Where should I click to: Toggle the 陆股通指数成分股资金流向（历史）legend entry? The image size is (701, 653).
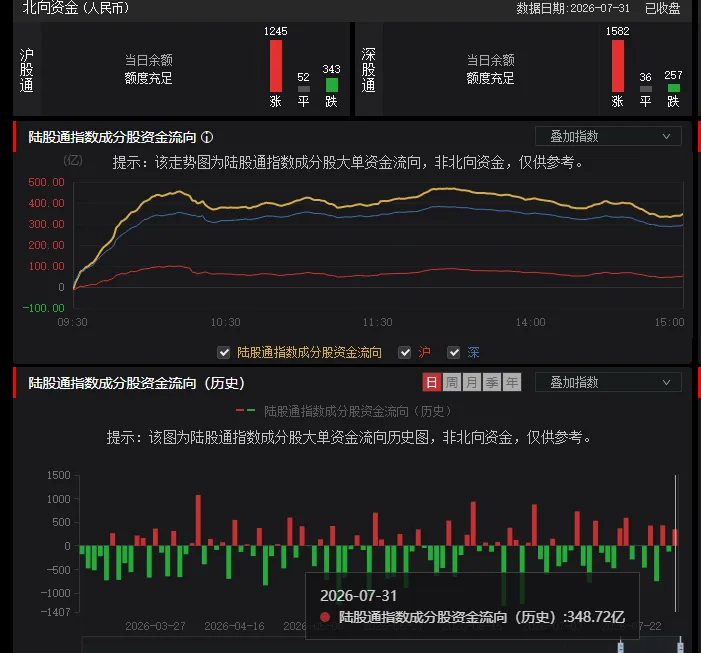[x=343, y=411]
